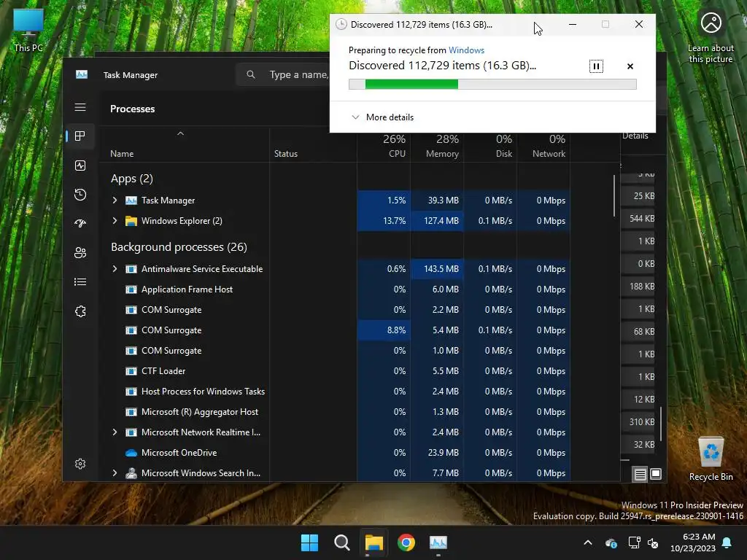Click the Task Manager vertical scrollbar

coord(614,196)
